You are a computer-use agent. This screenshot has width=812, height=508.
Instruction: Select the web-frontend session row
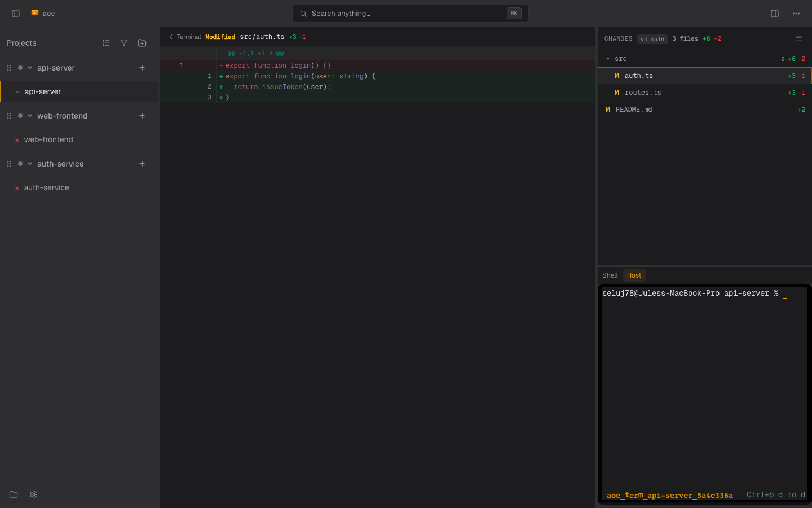click(x=79, y=139)
